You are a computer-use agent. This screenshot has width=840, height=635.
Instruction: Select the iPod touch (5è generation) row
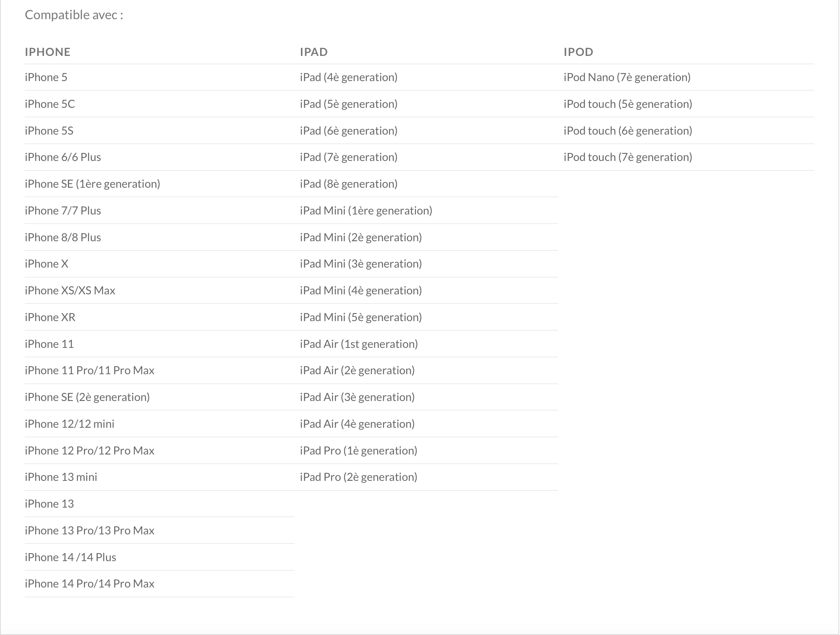pos(628,104)
